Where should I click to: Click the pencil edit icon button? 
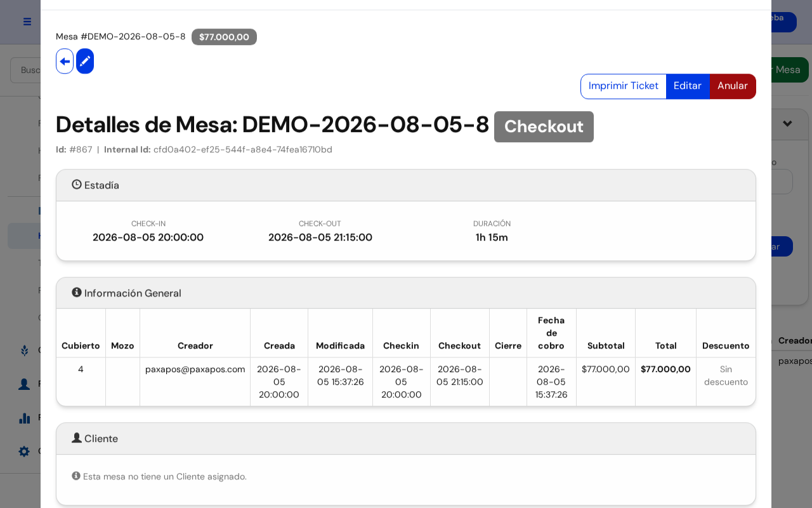tap(85, 61)
